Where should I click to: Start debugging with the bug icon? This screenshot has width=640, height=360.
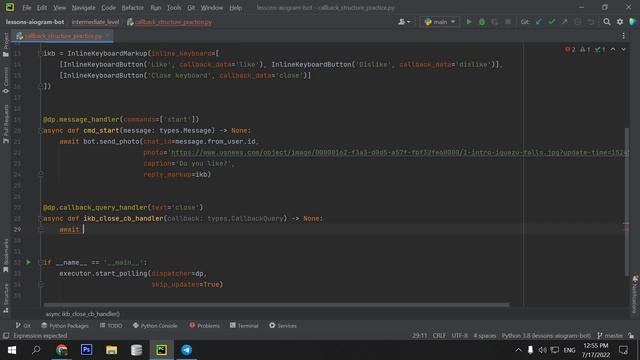point(482,22)
